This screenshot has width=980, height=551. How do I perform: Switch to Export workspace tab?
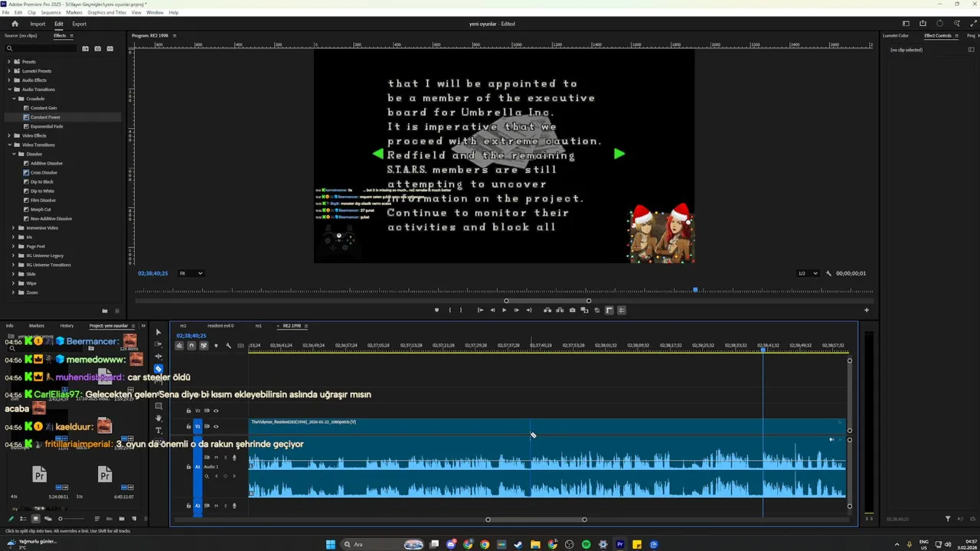point(79,24)
